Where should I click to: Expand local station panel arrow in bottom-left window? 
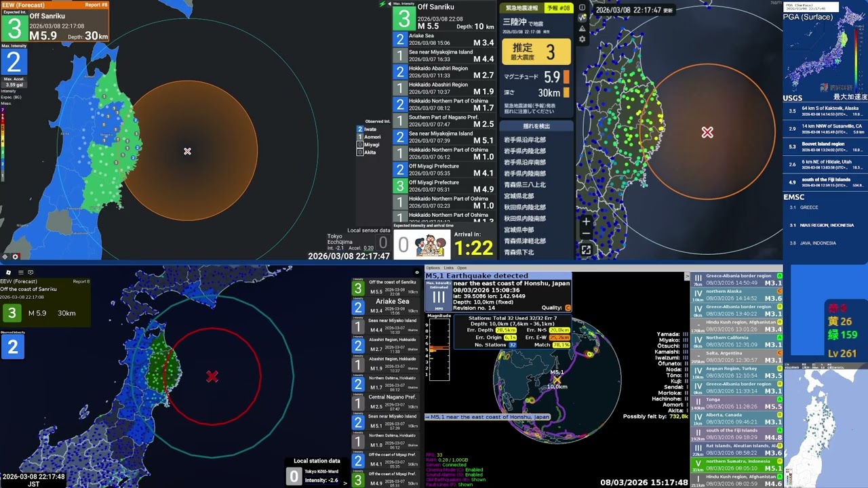tap(345, 483)
